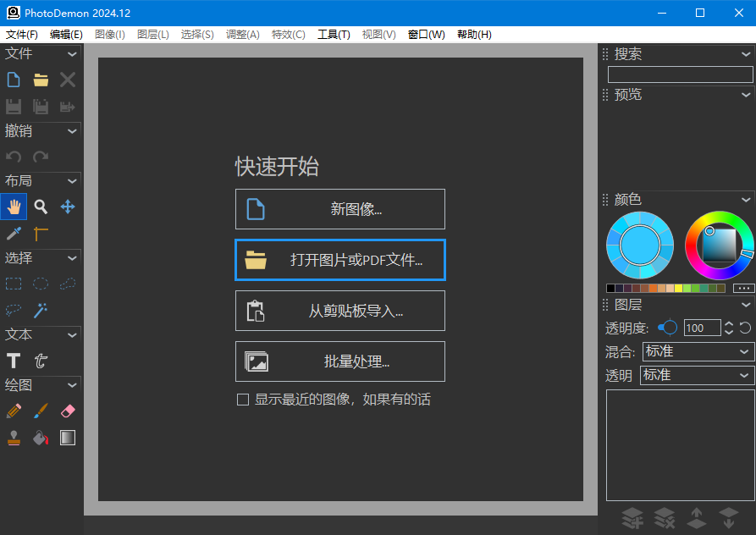Pick a color with the Eyedropper tool
The width and height of the screenshot is (756, 535).
point(14,234)
